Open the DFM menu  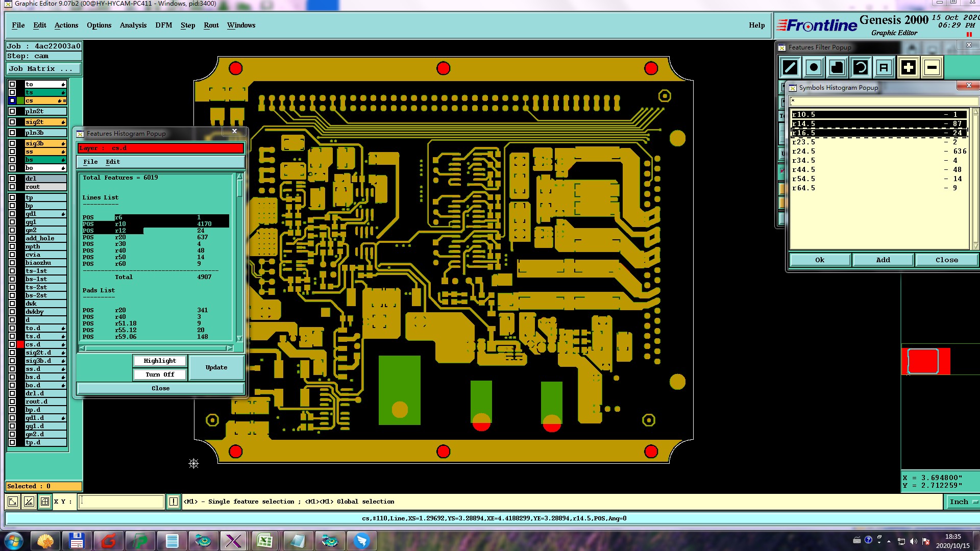tap(163, 25)
